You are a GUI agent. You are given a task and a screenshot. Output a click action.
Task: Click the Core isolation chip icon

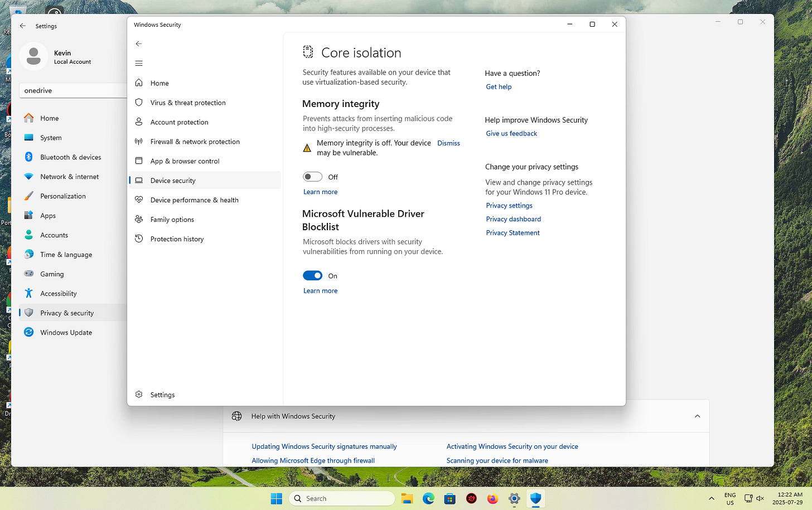pyautogui.click(x=308, y=52)
